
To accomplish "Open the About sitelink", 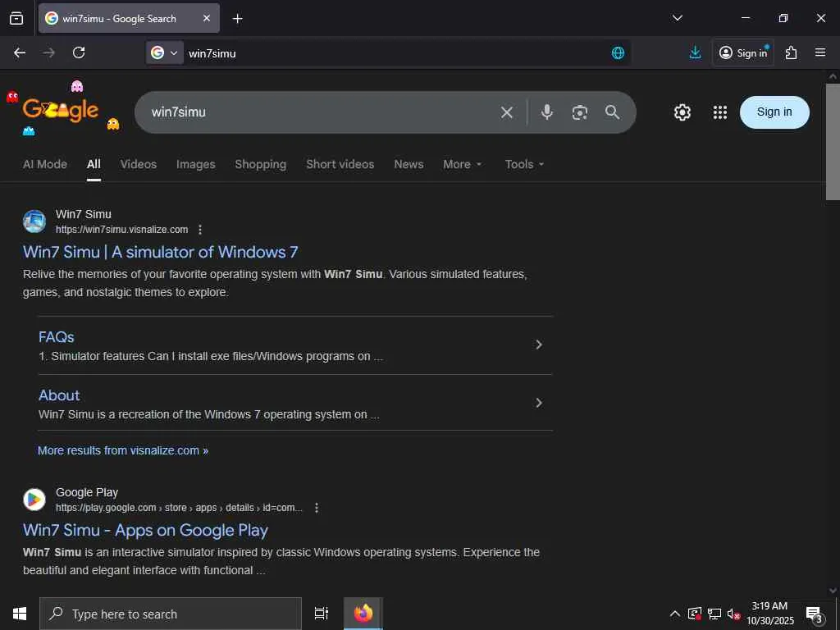I will click(59, 395).
